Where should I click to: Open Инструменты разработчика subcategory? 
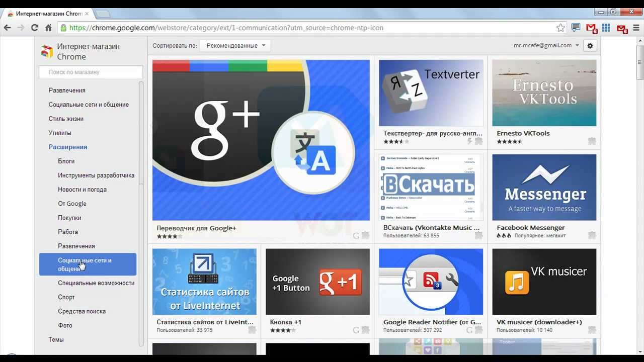96,175
